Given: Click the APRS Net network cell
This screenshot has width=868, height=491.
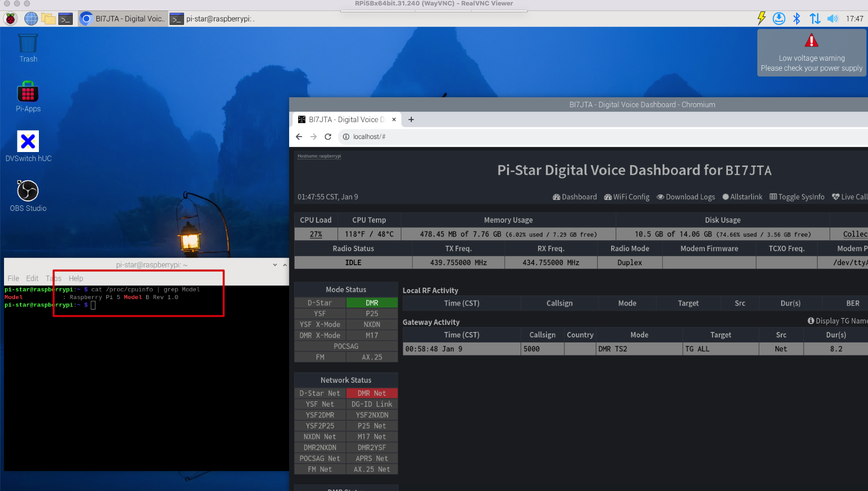Looking at the screenshot, I should click(x=372, y=459).
